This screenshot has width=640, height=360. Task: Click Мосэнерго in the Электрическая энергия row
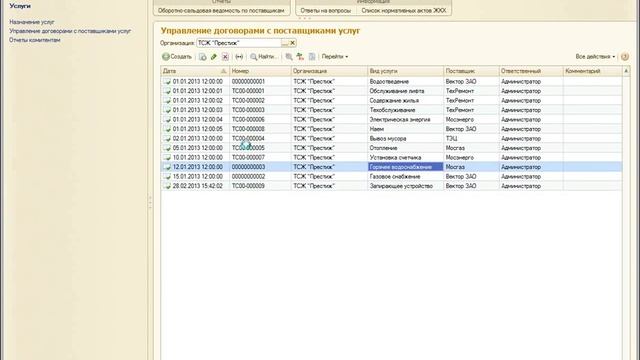pos(471,119)
